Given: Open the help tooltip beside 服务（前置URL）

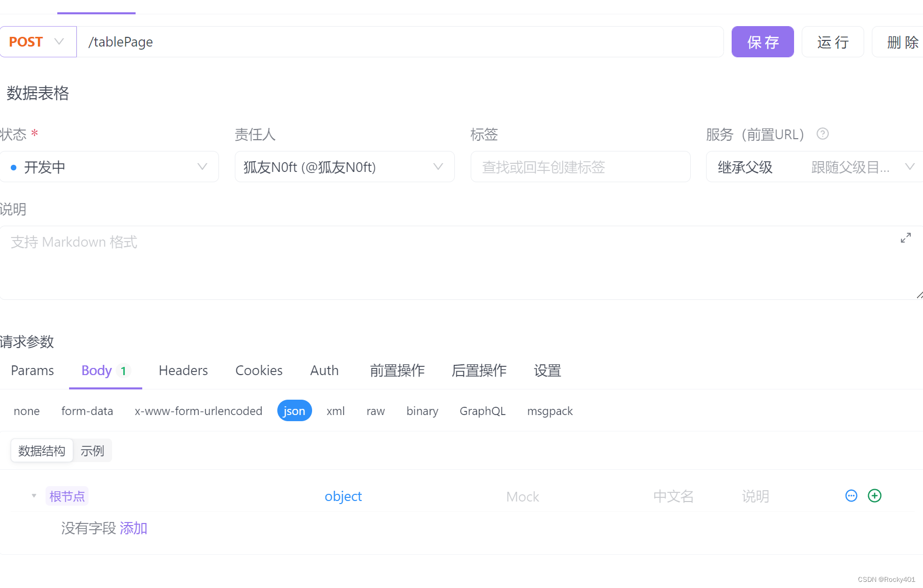Looking at the screenshot, I should click(823, 134).
